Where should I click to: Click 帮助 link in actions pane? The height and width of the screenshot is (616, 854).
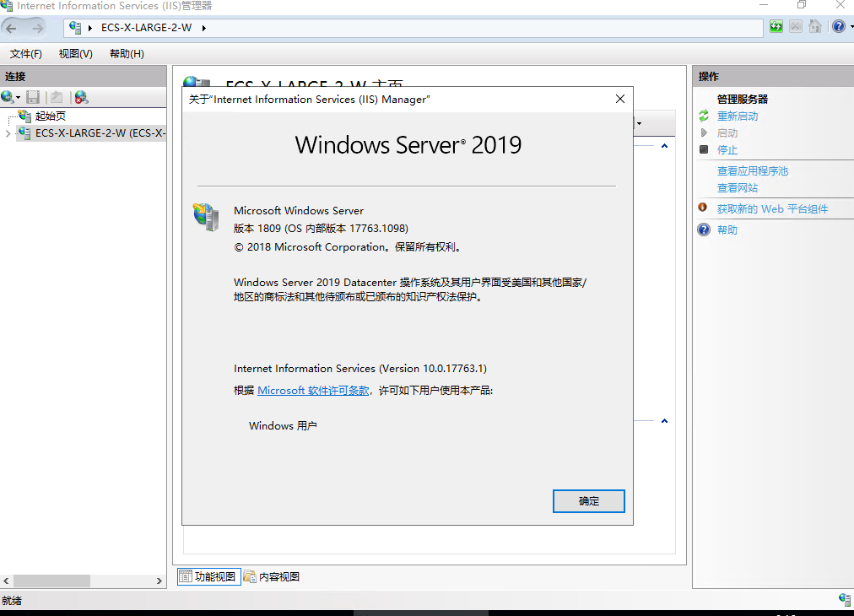727,230
